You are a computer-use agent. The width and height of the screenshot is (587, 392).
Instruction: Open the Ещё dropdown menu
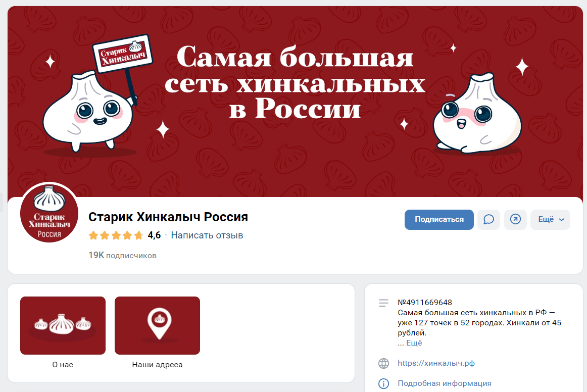click(x=550, y=219)
